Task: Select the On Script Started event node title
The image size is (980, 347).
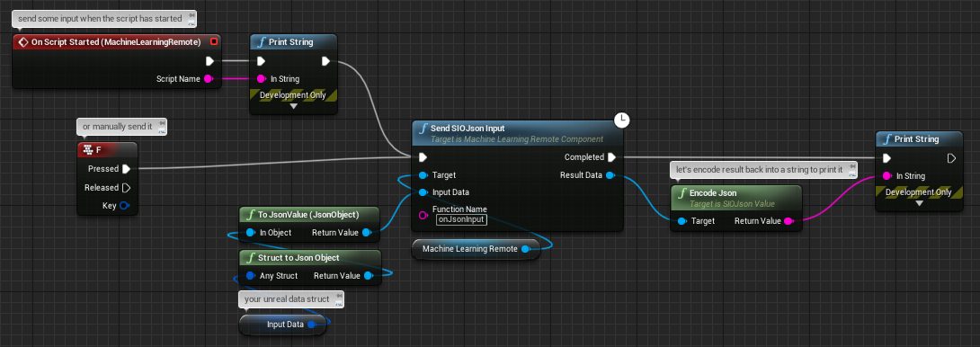Action: click(116, 42)
